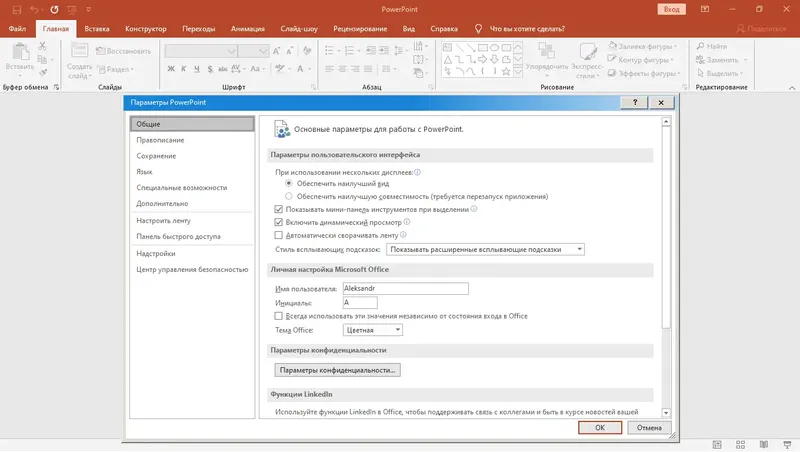Click the lightbulb Tell Me icon
This screenshot has height=452, width=800.
tap(478, 29)
